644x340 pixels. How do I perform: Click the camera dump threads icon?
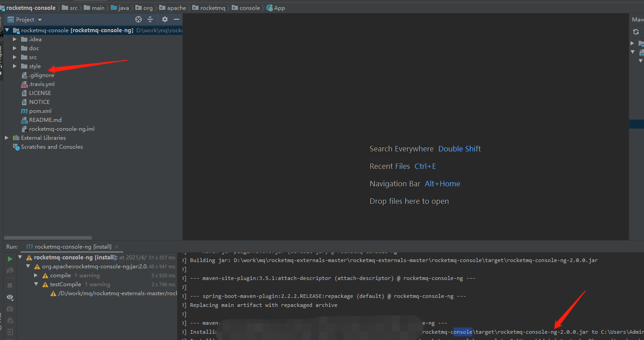coord(10,309)
